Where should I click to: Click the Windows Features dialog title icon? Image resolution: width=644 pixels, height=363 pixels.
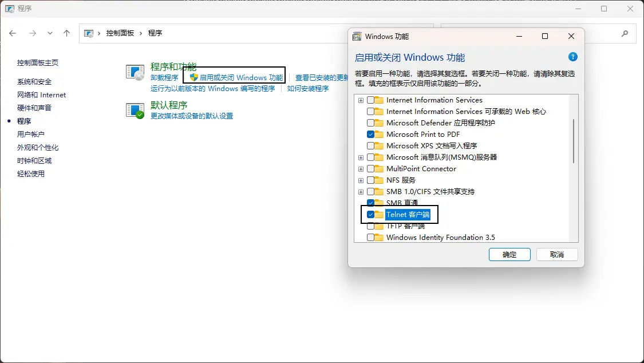pos(357,36)
